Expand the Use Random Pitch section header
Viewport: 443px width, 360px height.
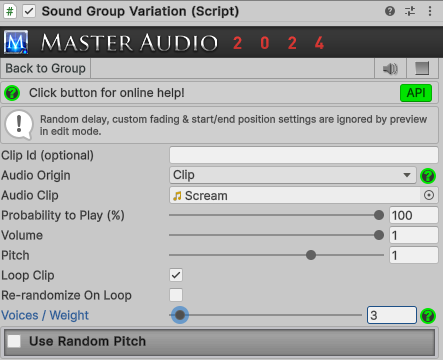tap(220, 342)
